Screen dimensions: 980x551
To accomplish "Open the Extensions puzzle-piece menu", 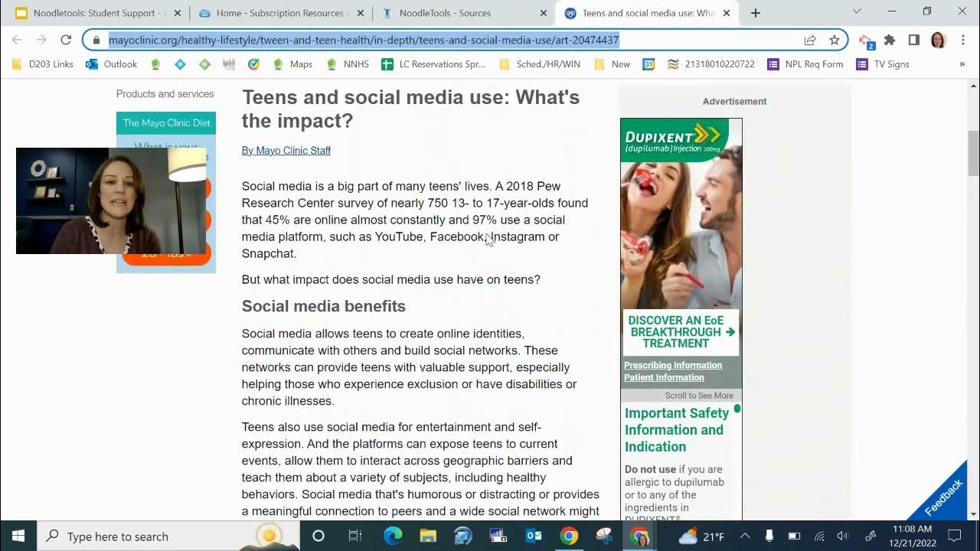I will [890, 41].
